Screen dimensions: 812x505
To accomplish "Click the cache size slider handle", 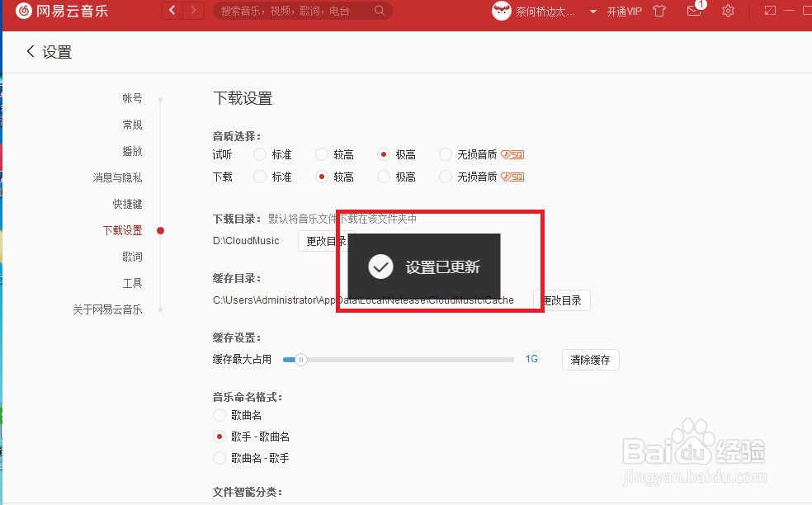I will coord(301,360).
